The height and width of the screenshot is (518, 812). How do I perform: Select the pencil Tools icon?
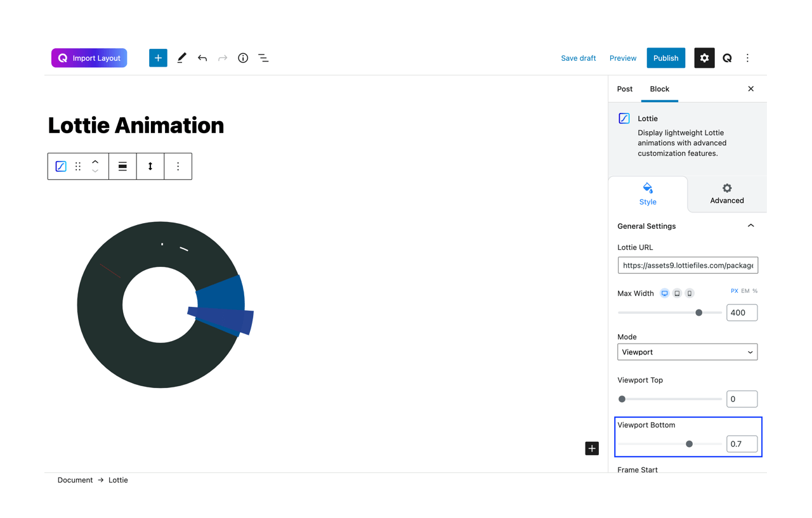click(x=181, y=58)
